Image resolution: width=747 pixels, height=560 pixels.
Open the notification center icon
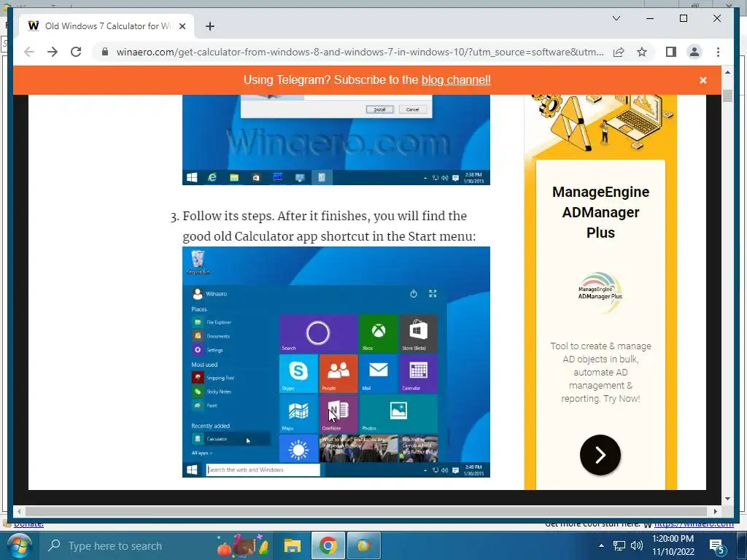717,546
